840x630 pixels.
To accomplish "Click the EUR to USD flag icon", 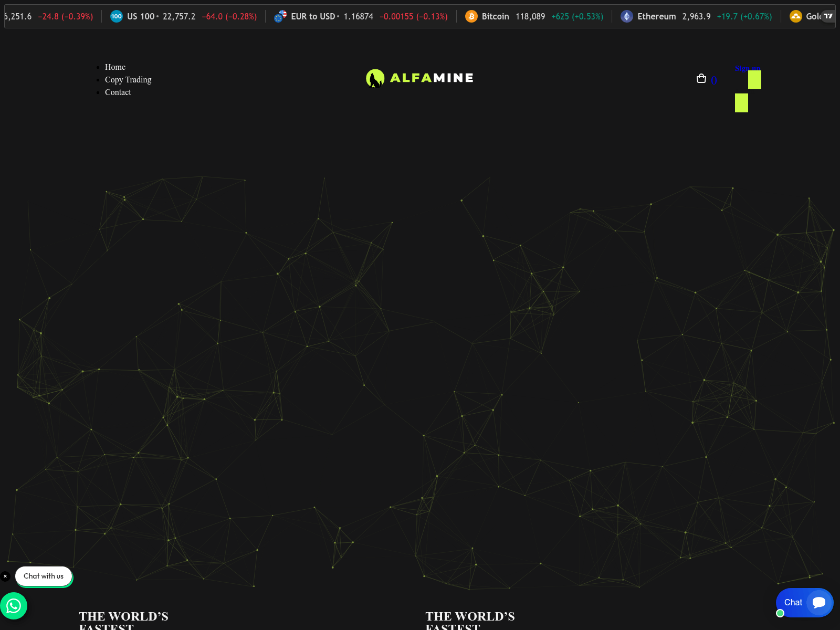I will [x=280, y=16].
